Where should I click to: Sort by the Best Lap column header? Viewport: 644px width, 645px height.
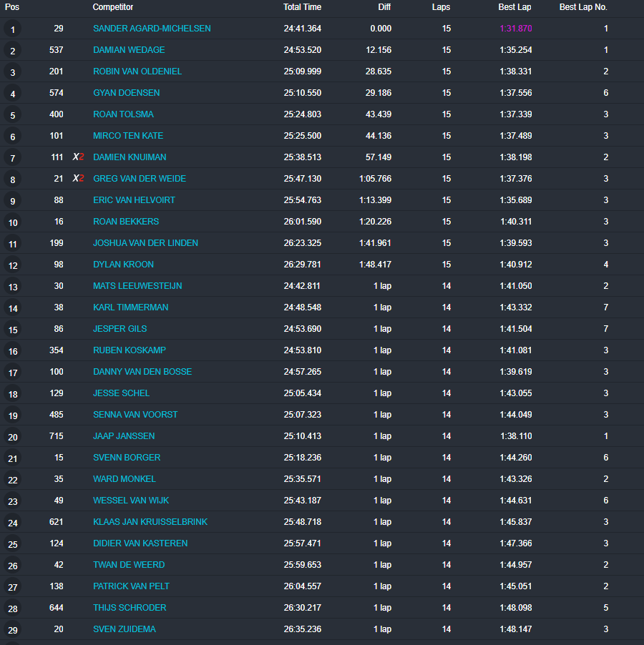tap(514, 7)
